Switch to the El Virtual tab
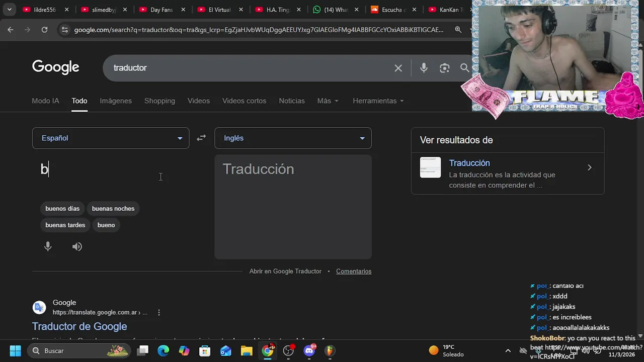This screenshot has height=362, width=644. click(x=219, y=10)
